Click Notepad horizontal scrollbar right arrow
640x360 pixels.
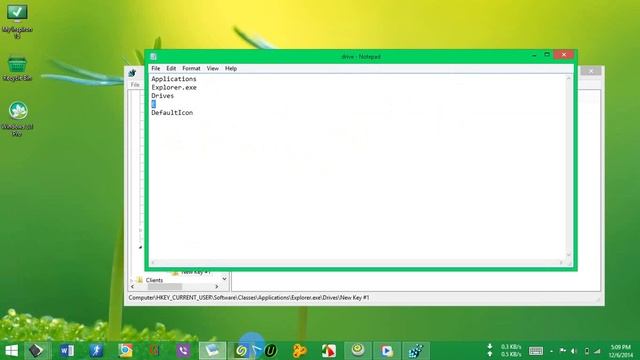(x=561, y=262)
